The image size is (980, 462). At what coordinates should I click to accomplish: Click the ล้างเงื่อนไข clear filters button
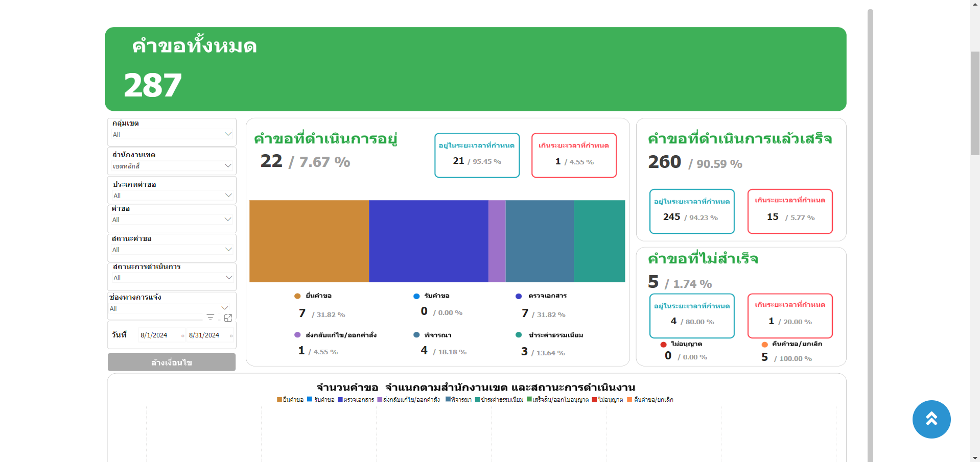point(172,362)
